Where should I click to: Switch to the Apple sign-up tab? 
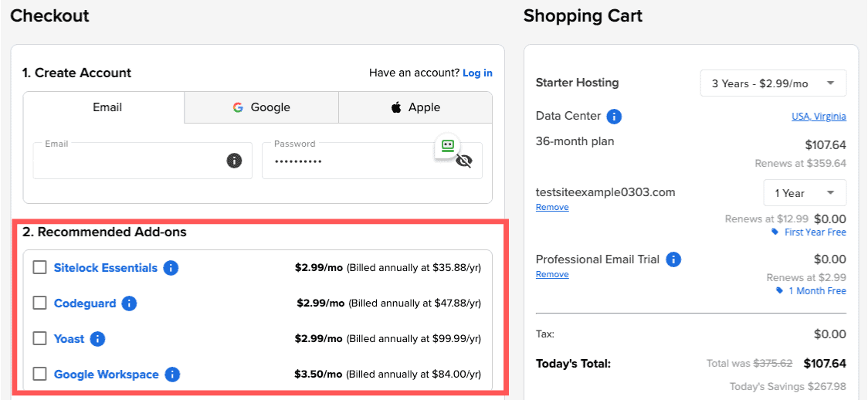click(415, 107)
